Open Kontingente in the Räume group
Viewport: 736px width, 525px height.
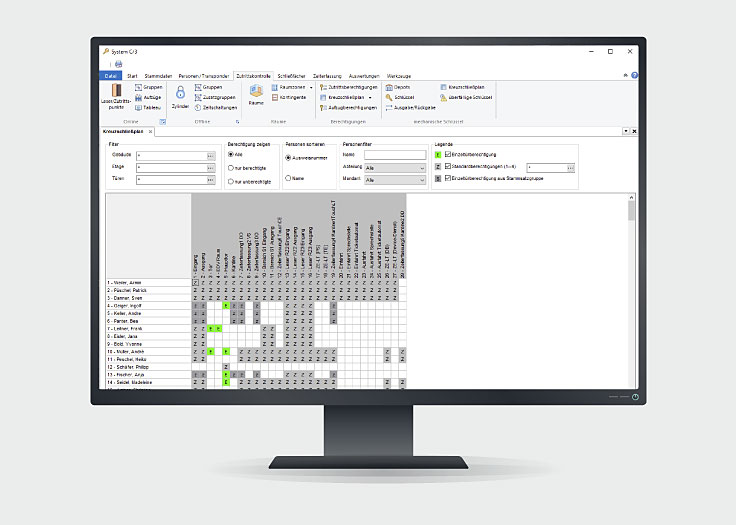pos(289,98)
